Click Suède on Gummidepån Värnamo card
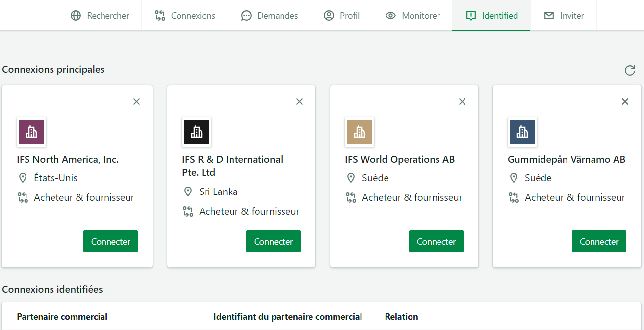Image resolution: width=644 pixels, height=330 pixels. 538,178
